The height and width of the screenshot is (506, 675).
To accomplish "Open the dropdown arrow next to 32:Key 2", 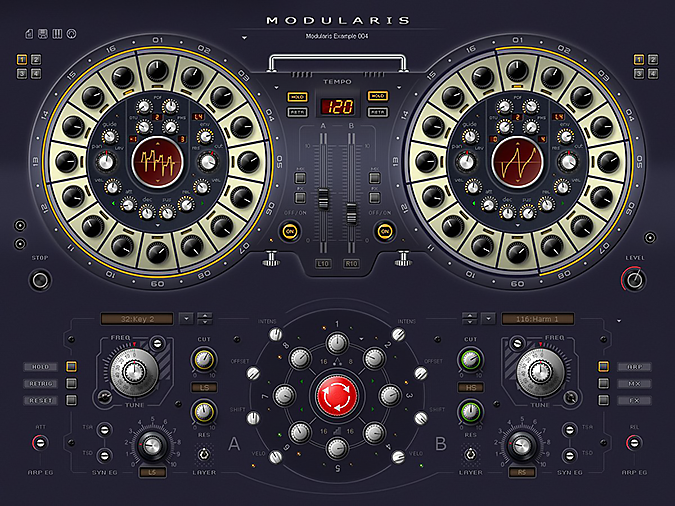I will tap(186, 319).
